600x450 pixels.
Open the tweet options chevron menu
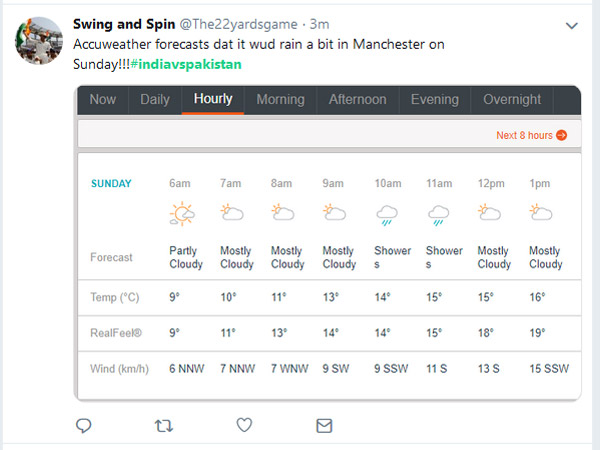pyautogui.click(x=571, y=25)
